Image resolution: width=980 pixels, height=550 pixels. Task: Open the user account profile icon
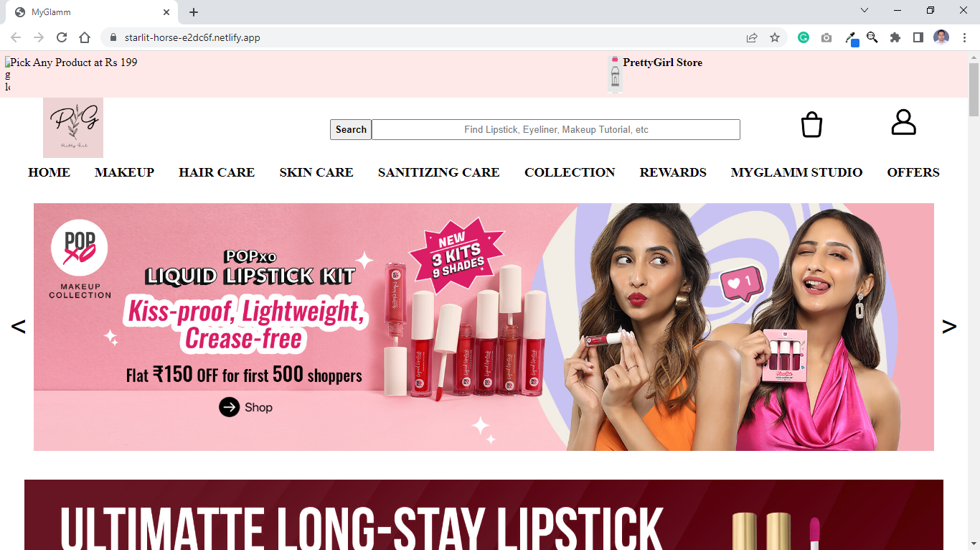(904, 122)
